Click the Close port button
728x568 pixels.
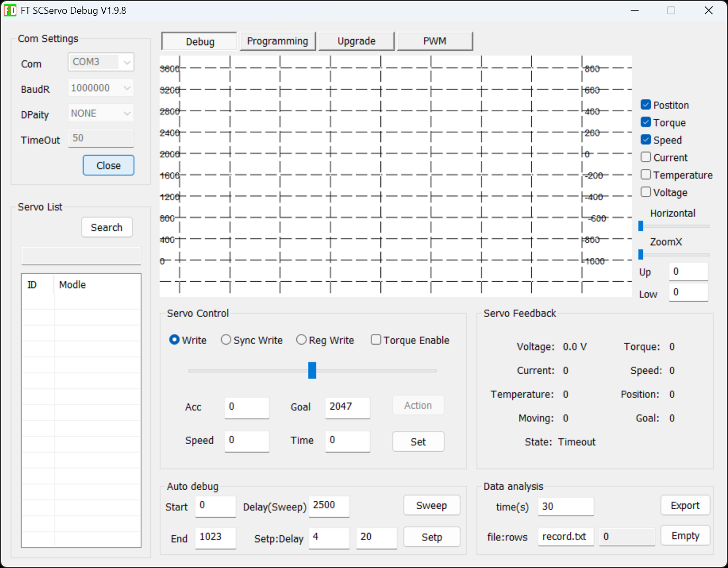tap(108, 165)
